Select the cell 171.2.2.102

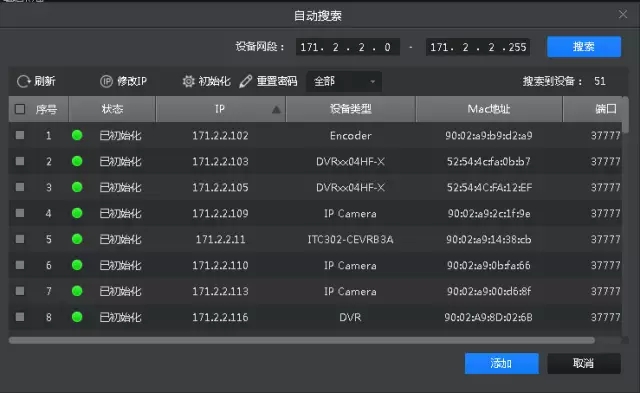220,135
